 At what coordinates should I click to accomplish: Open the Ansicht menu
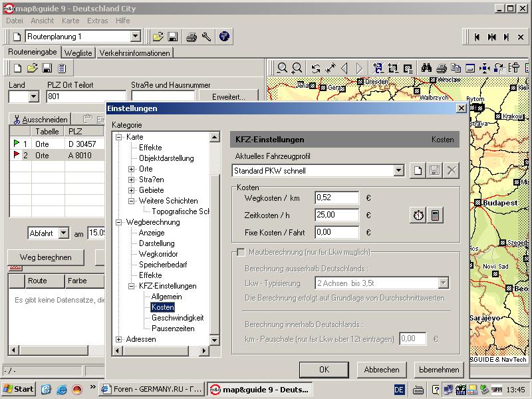tap(43, 21)
